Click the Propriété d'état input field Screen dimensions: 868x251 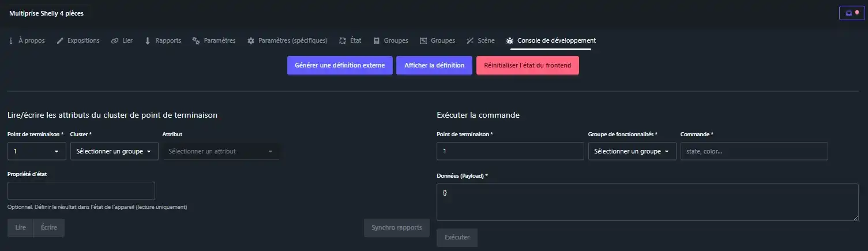pos(81,191)
